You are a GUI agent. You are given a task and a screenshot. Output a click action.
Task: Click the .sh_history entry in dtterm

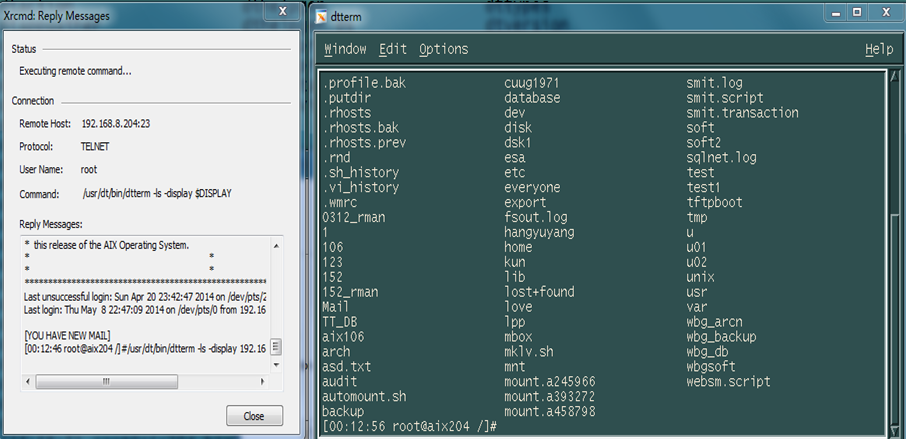[x=361, y=173]
